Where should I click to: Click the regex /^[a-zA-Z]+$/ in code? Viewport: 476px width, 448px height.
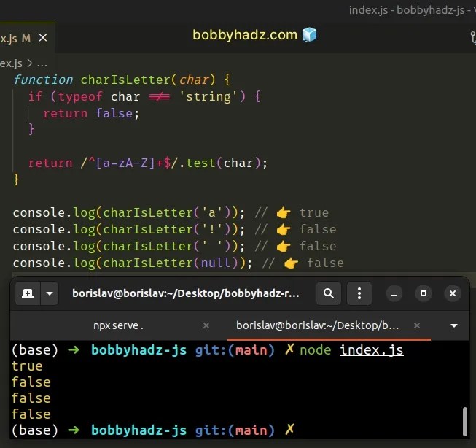129,163
